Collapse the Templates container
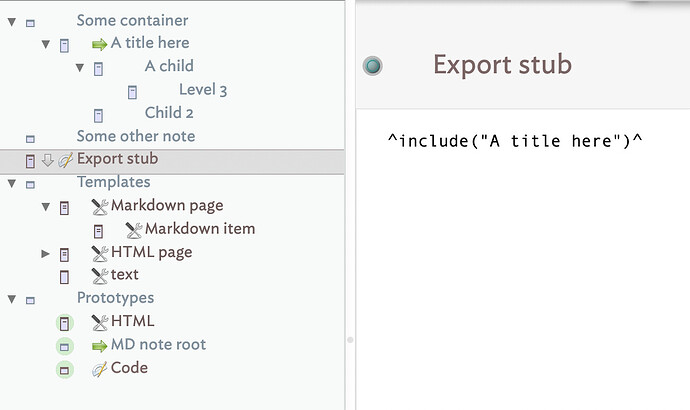This screenshot has height=410, width=690. [x=12, y=183]
